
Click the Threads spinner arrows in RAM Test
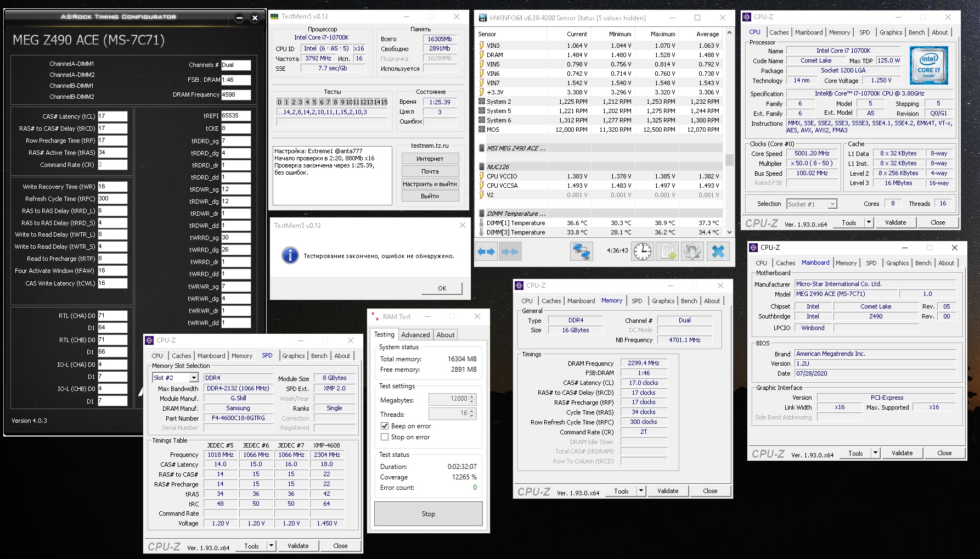point(472,413)
